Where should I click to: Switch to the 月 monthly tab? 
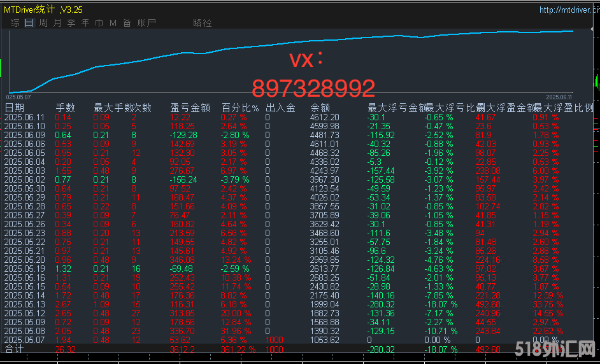57,23
